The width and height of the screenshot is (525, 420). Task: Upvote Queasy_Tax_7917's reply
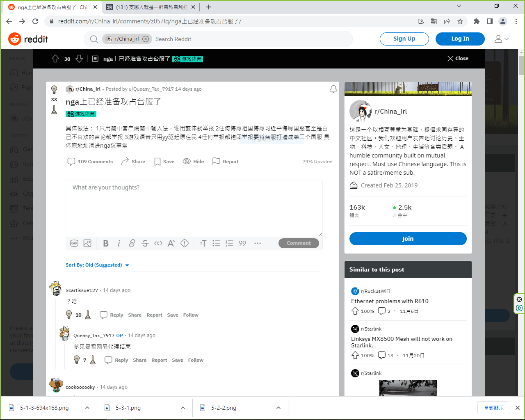(76, 360)
